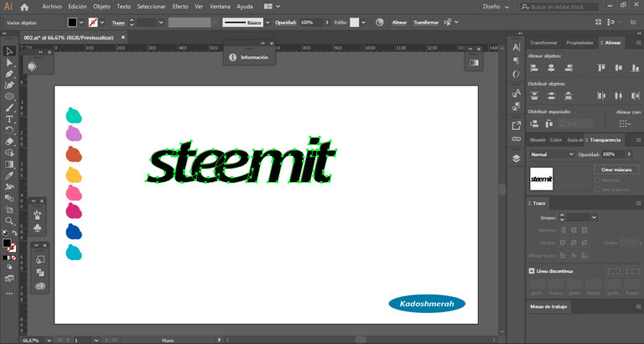
Task: Open the Creative Cloud Libraries icon
Action: 40,286
